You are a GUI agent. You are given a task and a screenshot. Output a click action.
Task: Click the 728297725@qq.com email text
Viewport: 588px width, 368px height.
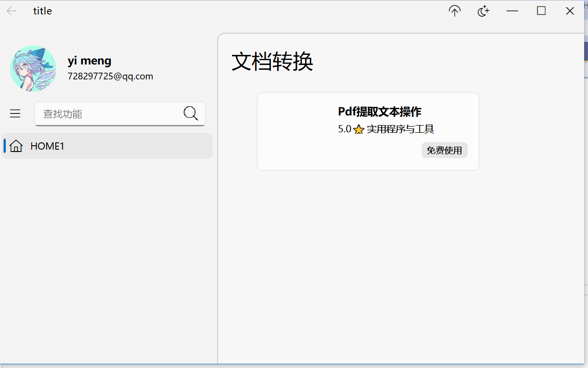click(110, 76)
